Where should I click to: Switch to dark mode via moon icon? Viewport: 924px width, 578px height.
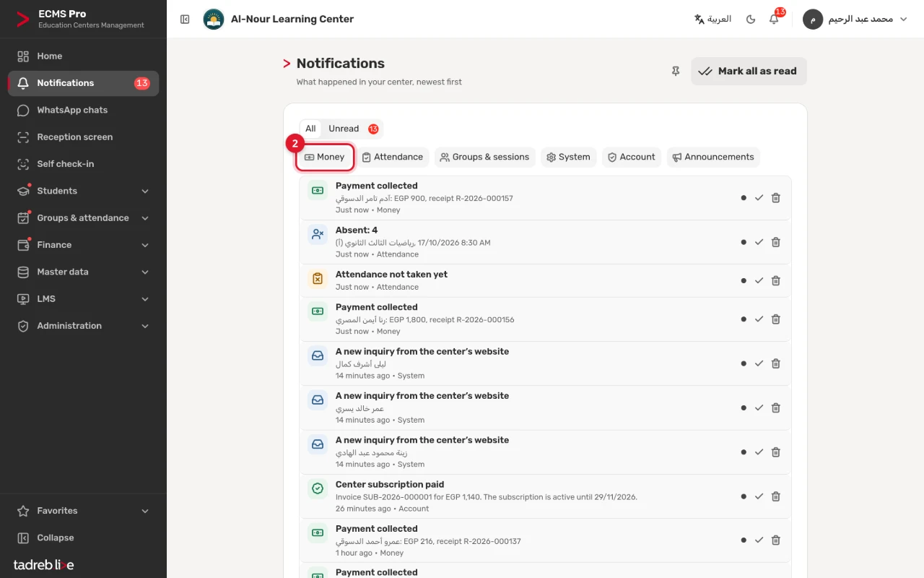[751, 20]
